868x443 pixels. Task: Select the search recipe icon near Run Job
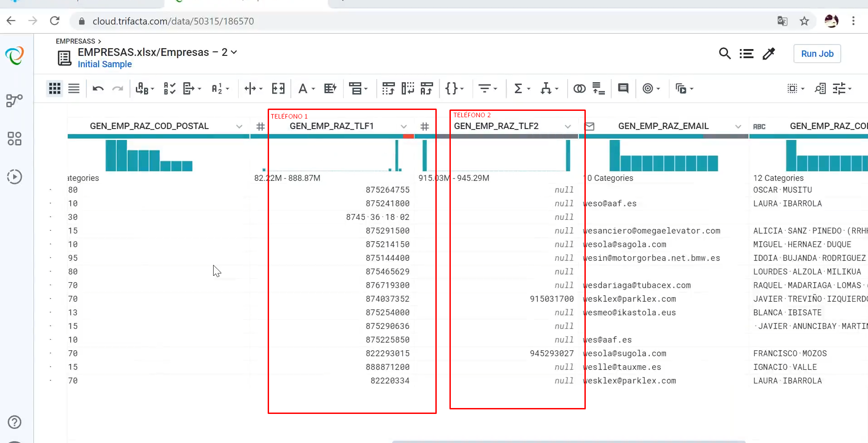746,54
